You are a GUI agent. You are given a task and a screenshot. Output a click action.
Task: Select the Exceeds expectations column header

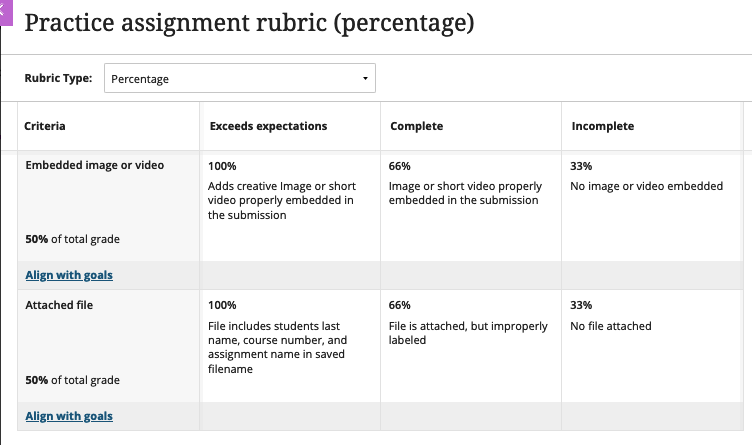[x=268, y=126]
